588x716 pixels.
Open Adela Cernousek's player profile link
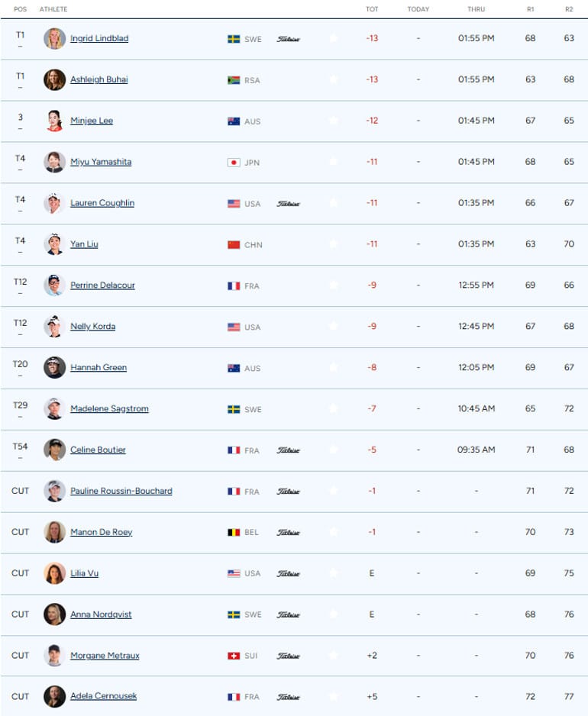coord(104,696)
